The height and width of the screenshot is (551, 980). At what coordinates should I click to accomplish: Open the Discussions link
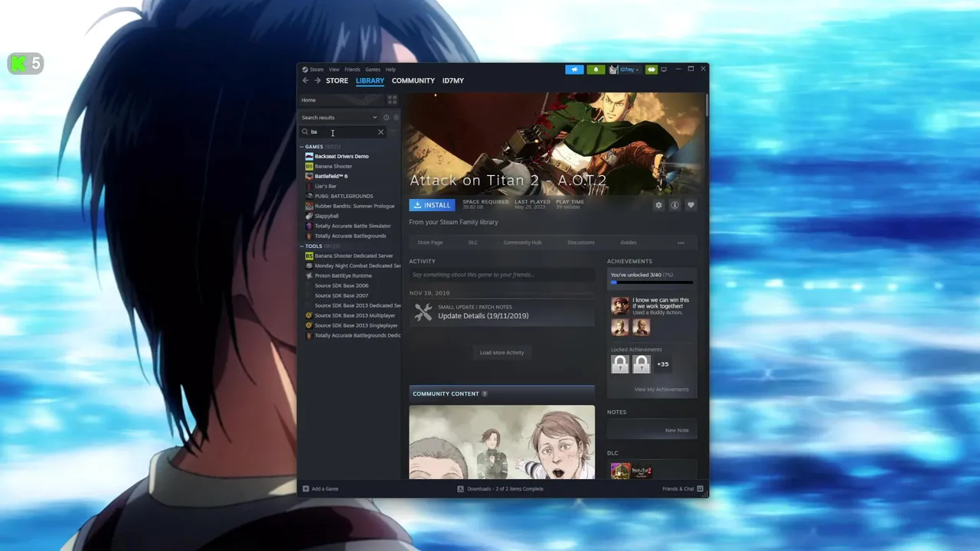[581, 243]
